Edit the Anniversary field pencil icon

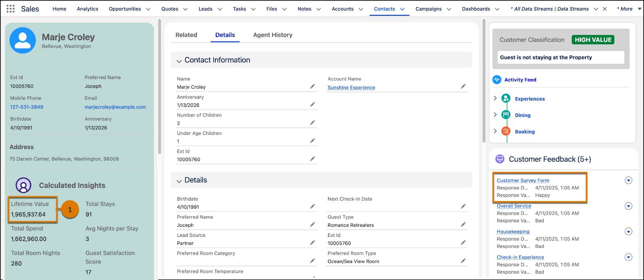coord(312,104)
